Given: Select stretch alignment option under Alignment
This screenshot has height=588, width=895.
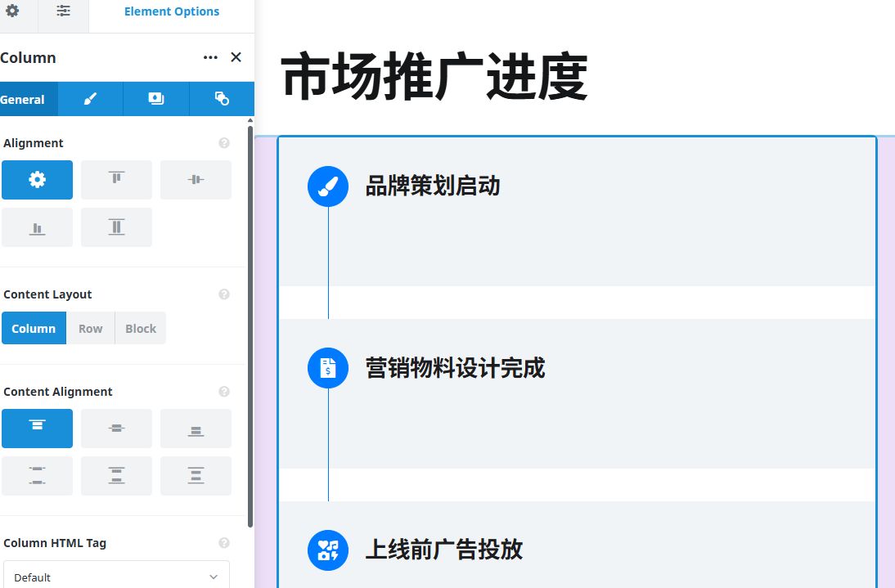Looking at the screenshot, I should coord(116,227).
